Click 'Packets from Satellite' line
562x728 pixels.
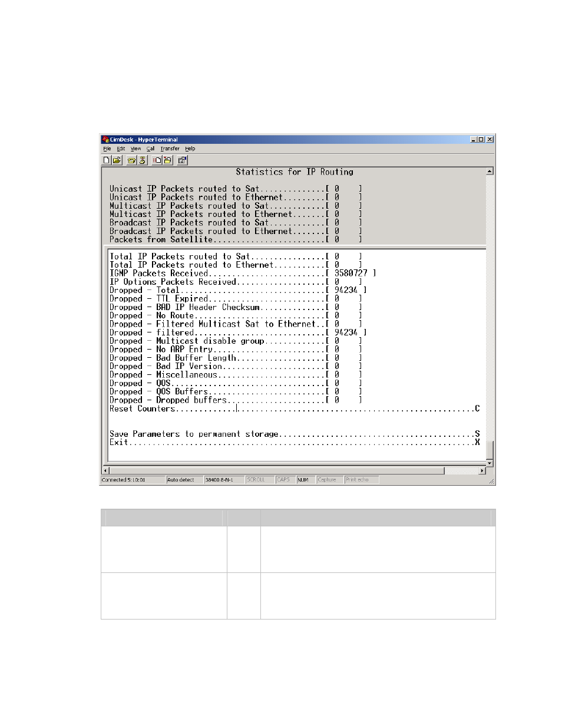(236, 239)
